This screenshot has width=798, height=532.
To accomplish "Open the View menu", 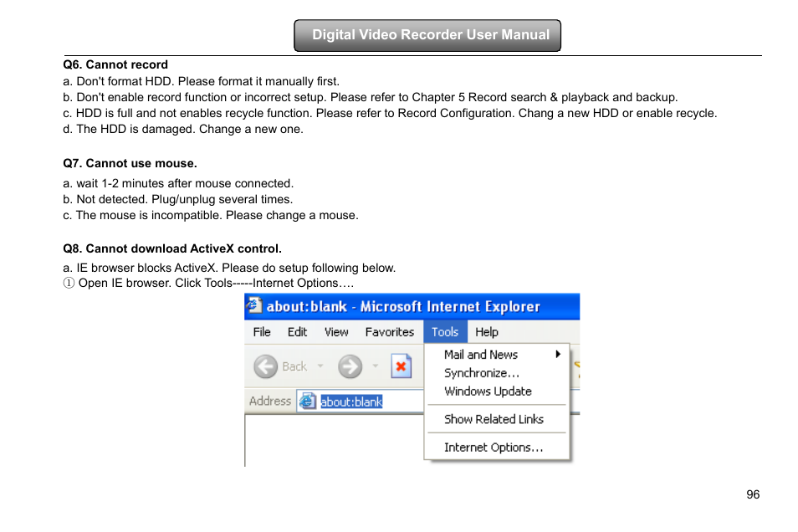I will pyautogui.click(x=336, y=332).
